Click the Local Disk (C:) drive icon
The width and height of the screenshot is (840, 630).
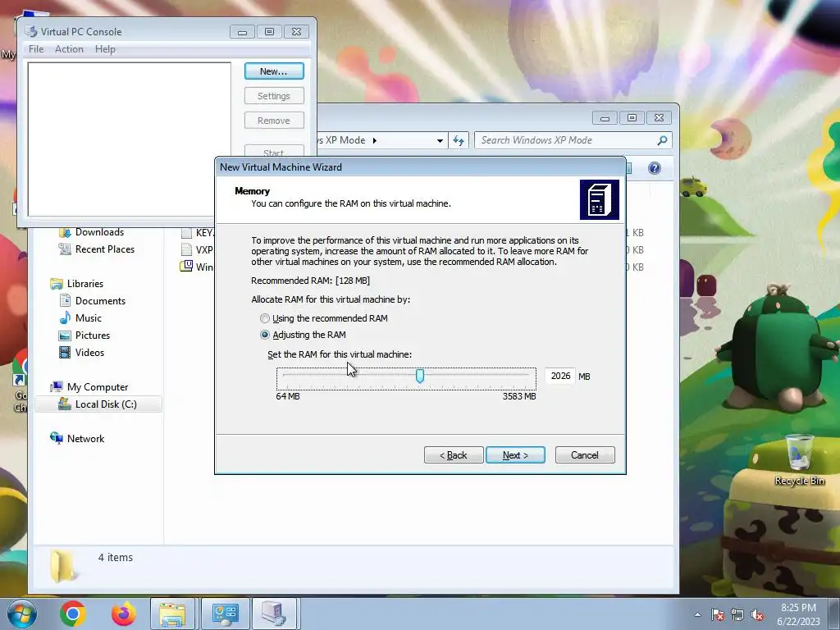click(x=65, y=404)
